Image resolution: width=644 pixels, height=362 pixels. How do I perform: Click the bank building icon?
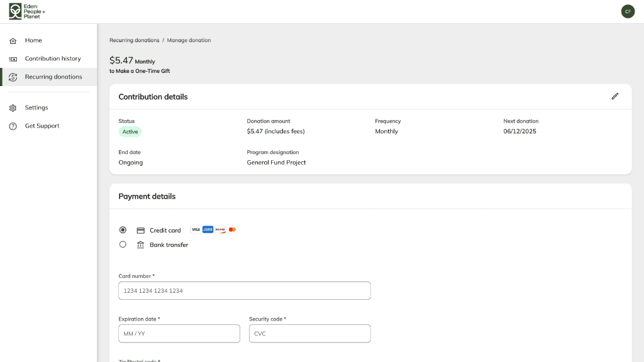pos(140,245)
